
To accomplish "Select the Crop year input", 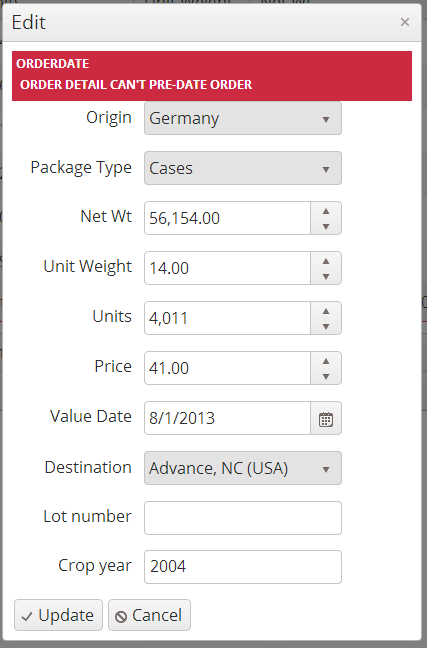I will coord(243,567).
